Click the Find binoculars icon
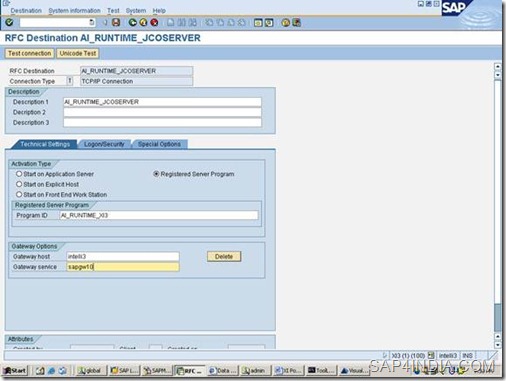Screen dimensions: 506x381 [182, 22]
